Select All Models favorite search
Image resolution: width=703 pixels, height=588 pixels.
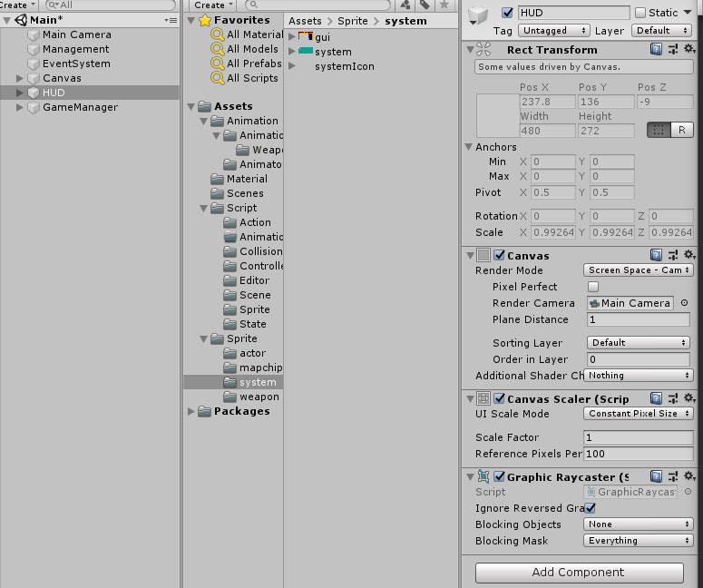[252, 49]
